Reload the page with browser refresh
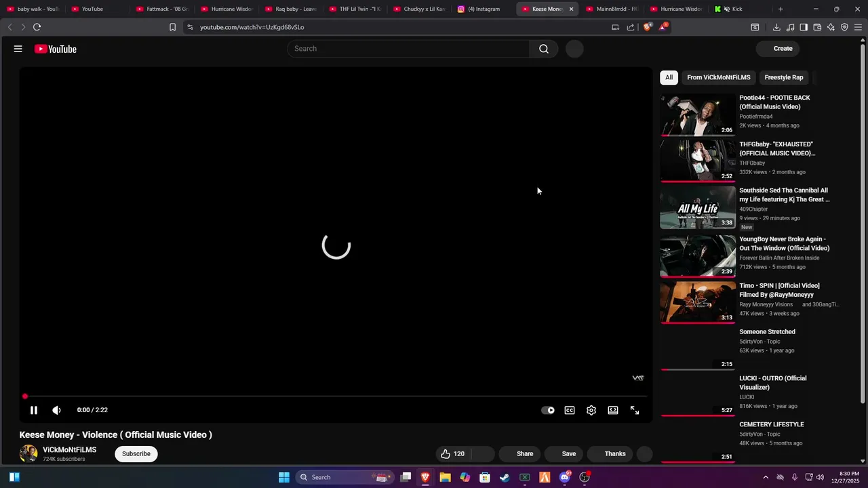This screenshot has width=868, height=488. click(x=37, y=27)
